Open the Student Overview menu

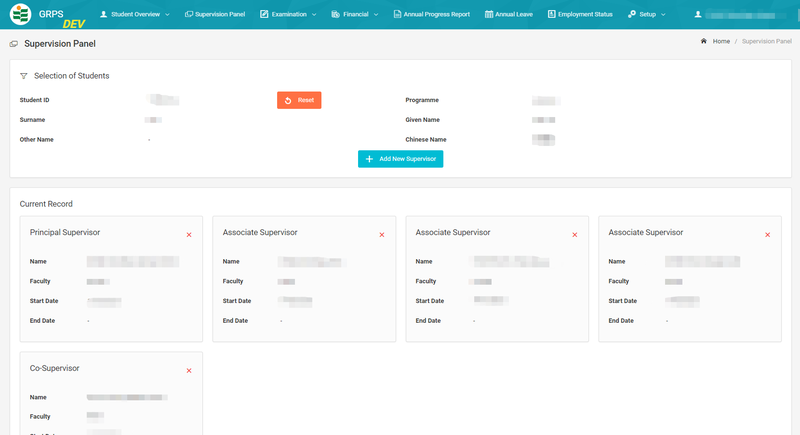tap(135, 14)
